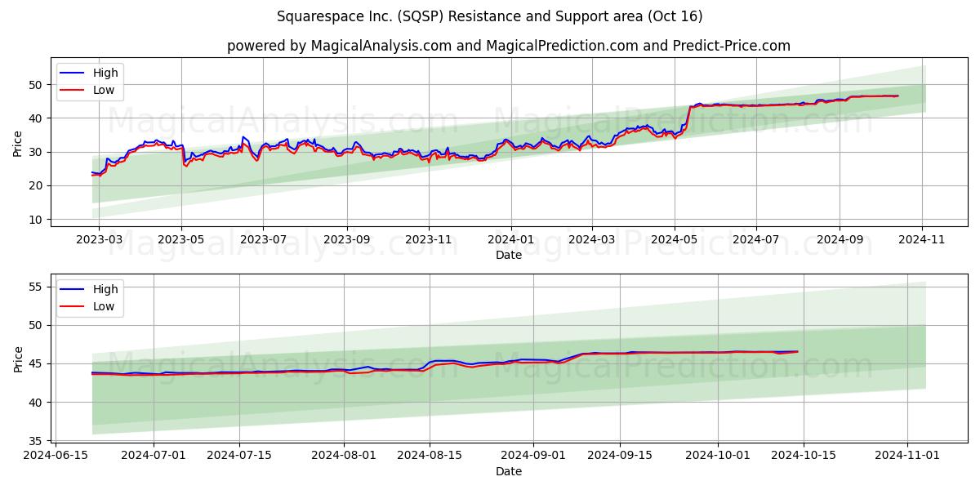Click the '2024-07-01' x-axis label
The image size is (980, 490).
(154, 457)
